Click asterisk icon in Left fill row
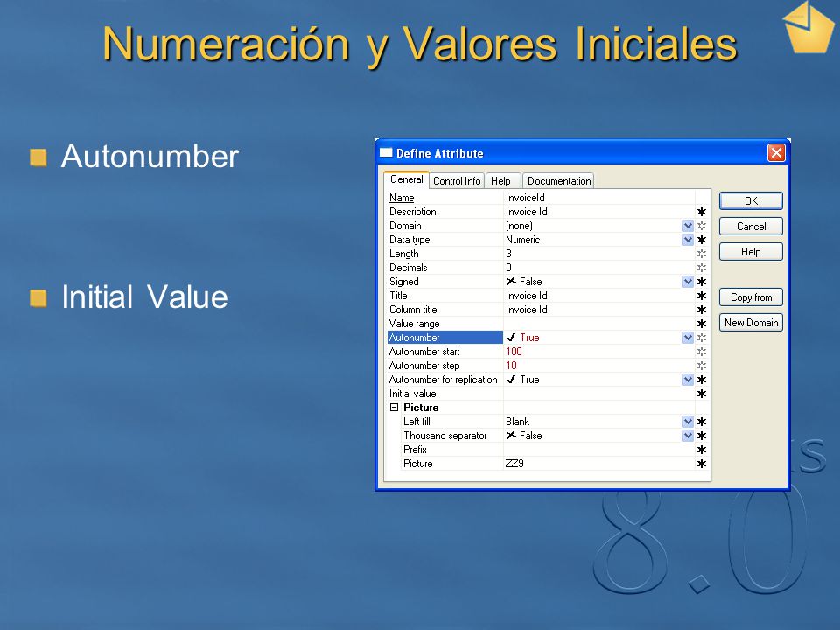 pos(701,422)
